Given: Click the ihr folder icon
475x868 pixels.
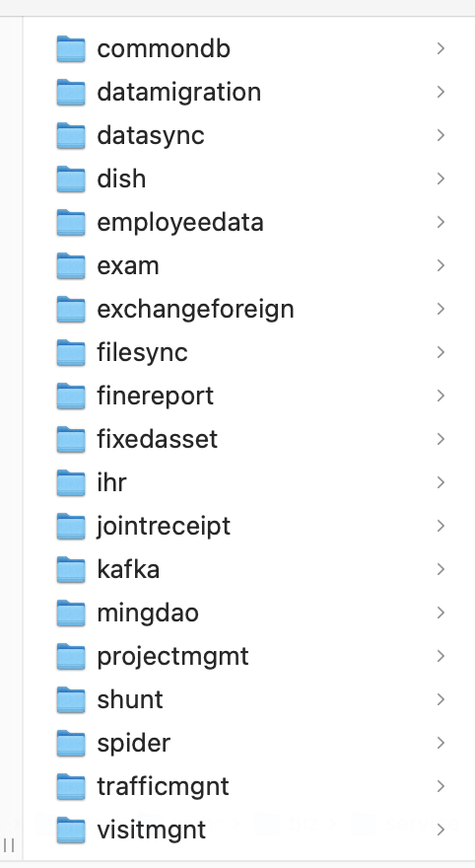Looking at the screenshot, I should [x=71, y=482].
